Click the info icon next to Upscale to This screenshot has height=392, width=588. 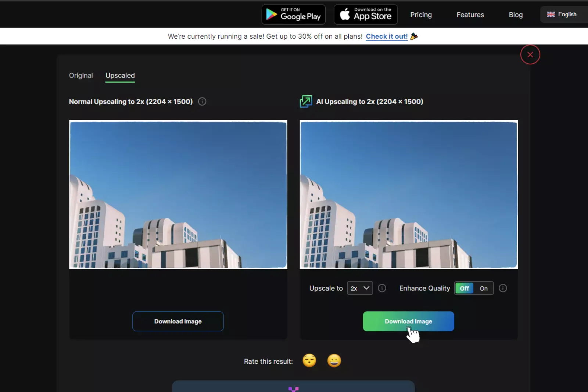click(382, 288)
